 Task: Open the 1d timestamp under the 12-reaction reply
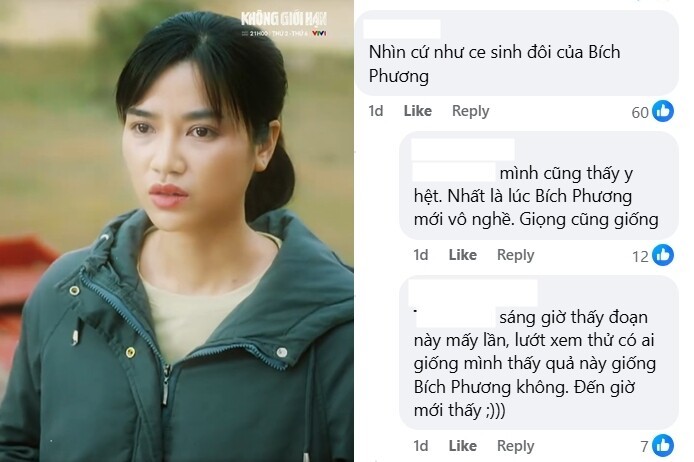[x=420, y=255]
